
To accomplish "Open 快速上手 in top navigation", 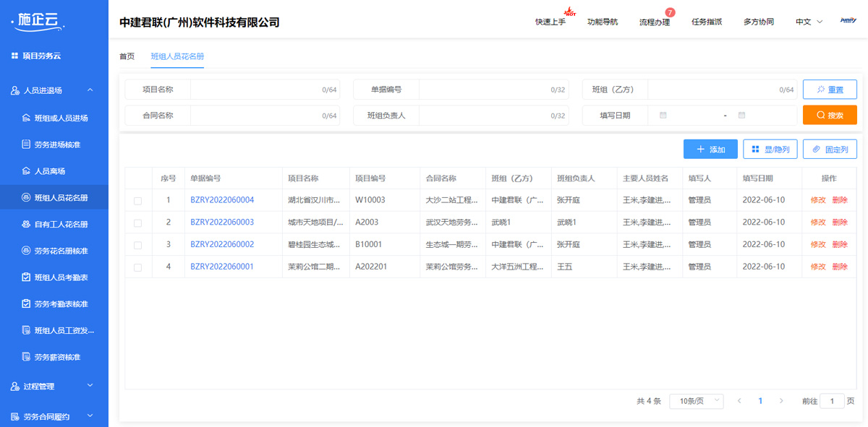I will coord(550,22).
